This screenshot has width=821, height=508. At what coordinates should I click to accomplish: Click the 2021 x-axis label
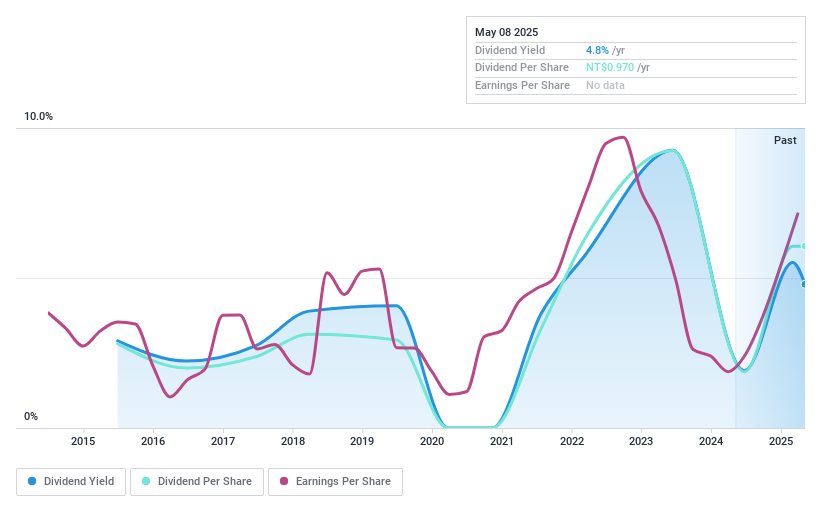[x=502, y=441]
